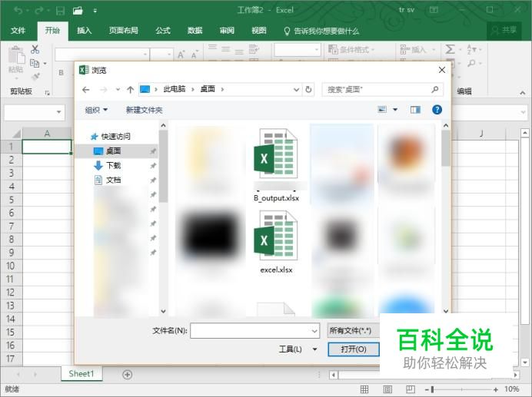Switch to Page Break Preview icon
Viewport: 532px width, 397px height.
tap(411, 389)
